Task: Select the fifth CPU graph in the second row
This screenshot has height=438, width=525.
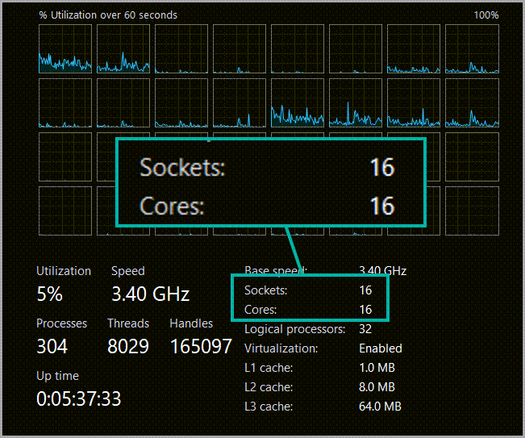Action: pos(297,103)
